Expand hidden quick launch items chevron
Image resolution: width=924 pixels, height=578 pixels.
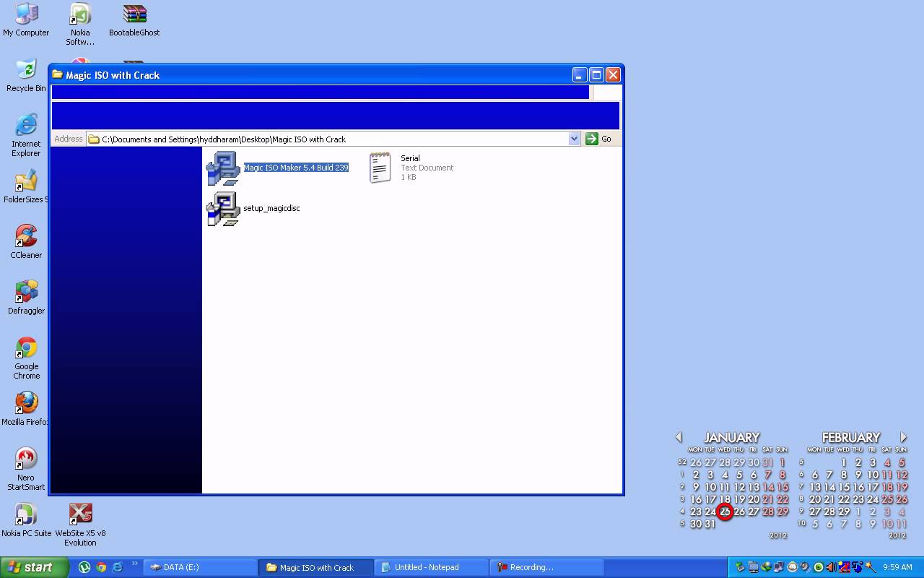point(134,564)
